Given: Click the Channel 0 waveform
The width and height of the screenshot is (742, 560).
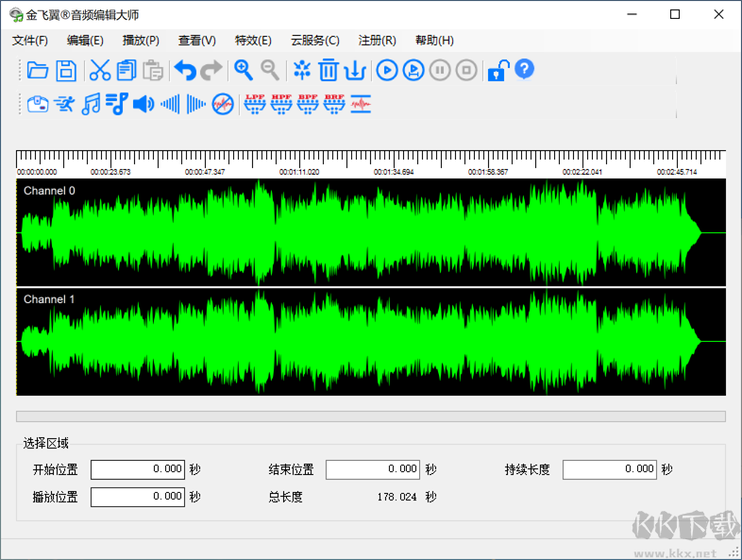Looking at the screenshot, I should [x=370, y=232].
